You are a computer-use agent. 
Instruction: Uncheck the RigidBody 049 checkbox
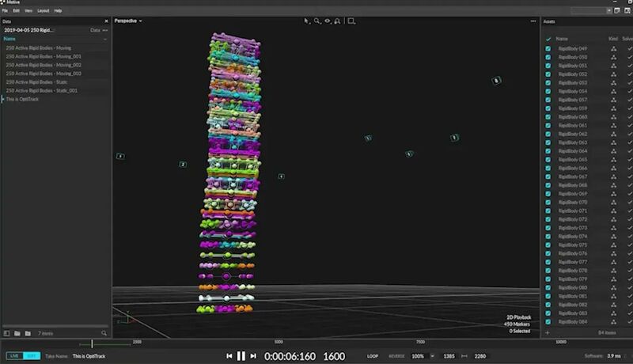point(548,49)
